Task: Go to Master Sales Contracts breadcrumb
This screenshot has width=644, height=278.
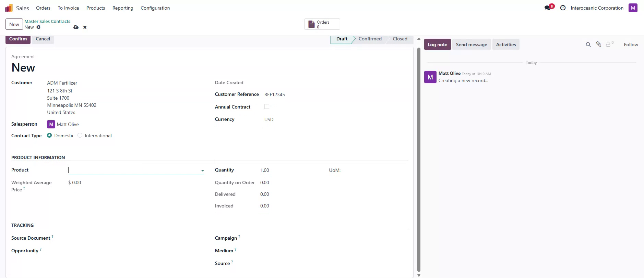Action: (x=47, y=21)
